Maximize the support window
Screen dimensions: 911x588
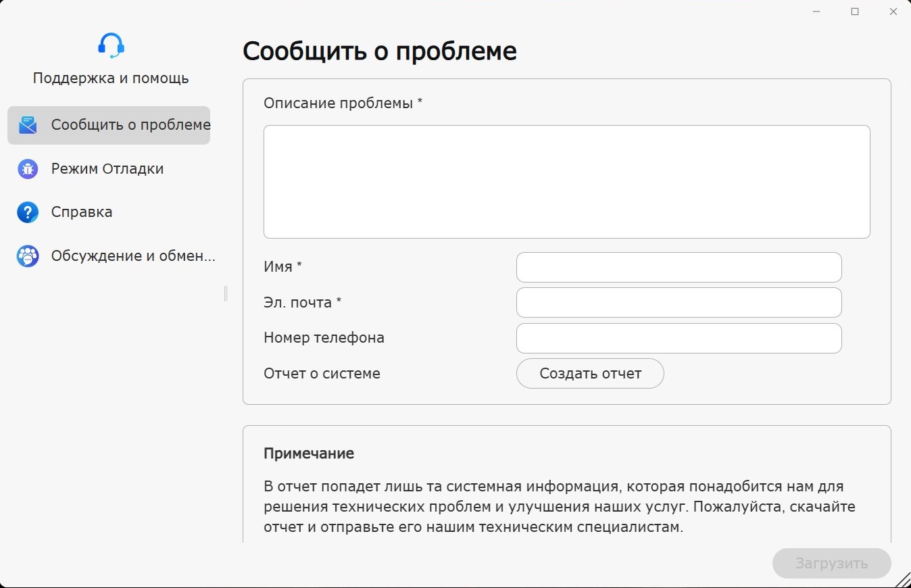(x=855, y=11)
